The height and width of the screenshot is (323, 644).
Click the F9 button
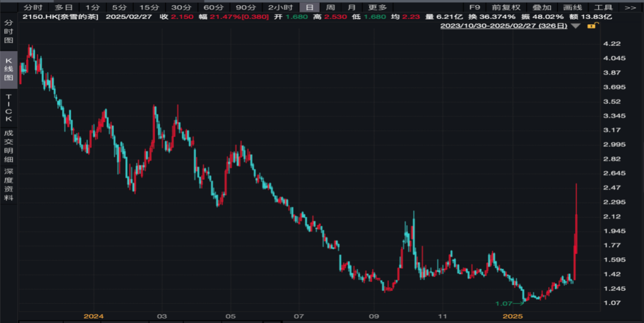(475, 7)
